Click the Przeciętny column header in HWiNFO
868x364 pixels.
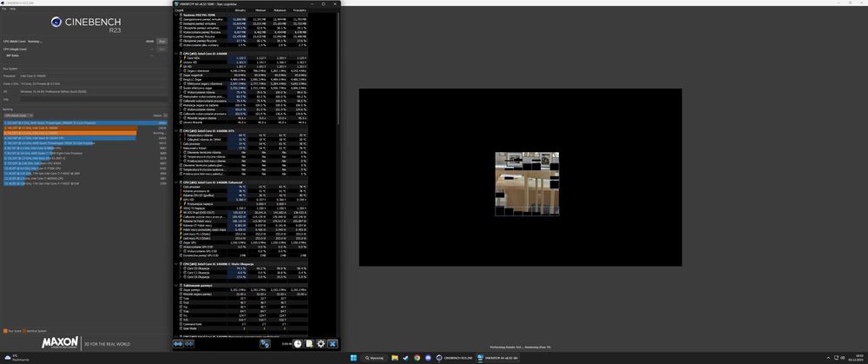tap(300, 10)
